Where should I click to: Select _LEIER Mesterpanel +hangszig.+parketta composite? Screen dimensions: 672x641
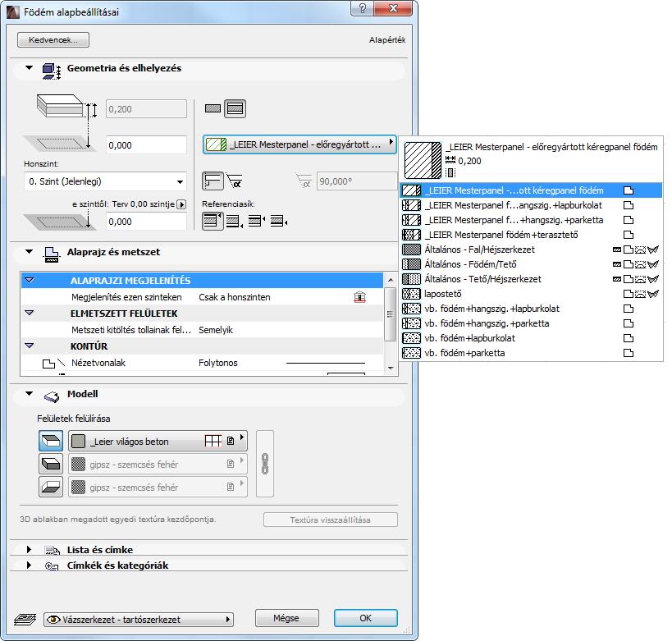pyautogui.click(x=531, y=220)
